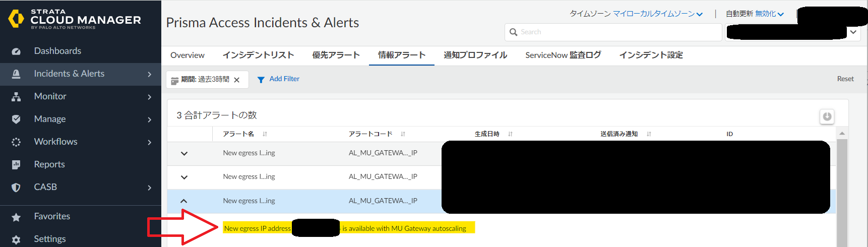
Task: Click the Favorites star icon
Action: pyautogui.click(x=16, y=217)
